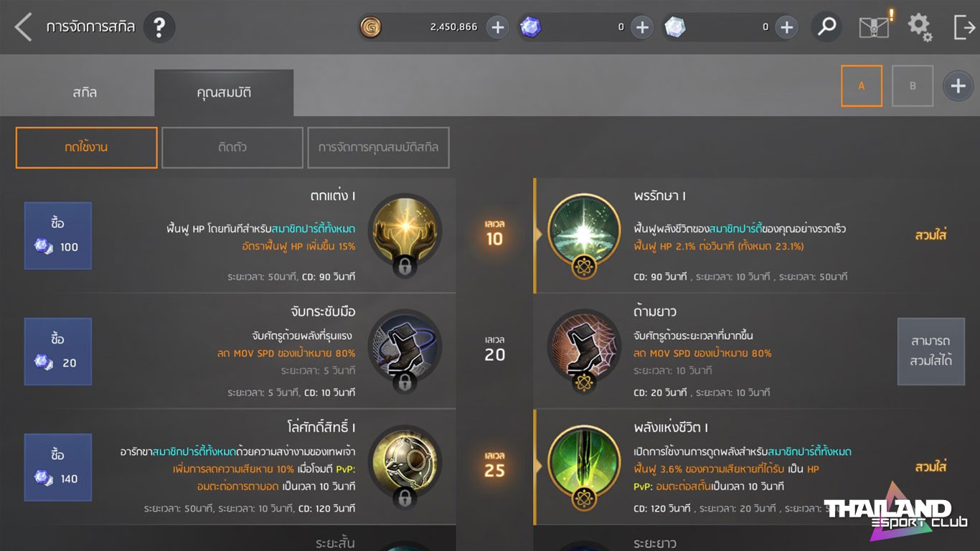Click the exit door icon

964,27
